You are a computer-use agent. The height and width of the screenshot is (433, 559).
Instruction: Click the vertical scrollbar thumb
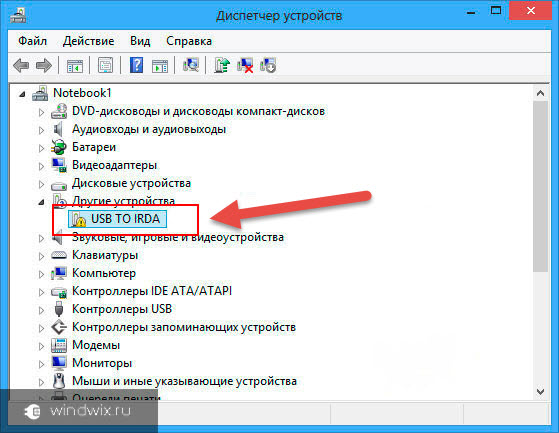pyautogui.click(x=540, y=186)
